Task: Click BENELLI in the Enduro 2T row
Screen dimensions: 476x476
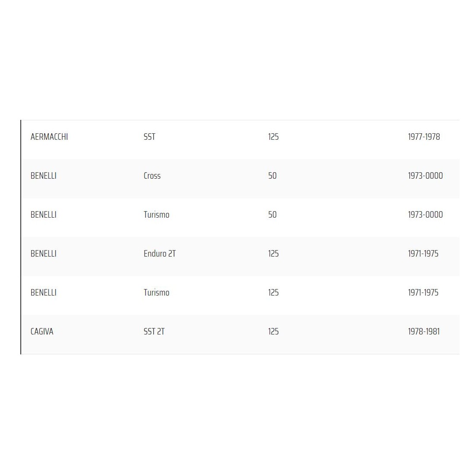Action: tap(43, 254)
